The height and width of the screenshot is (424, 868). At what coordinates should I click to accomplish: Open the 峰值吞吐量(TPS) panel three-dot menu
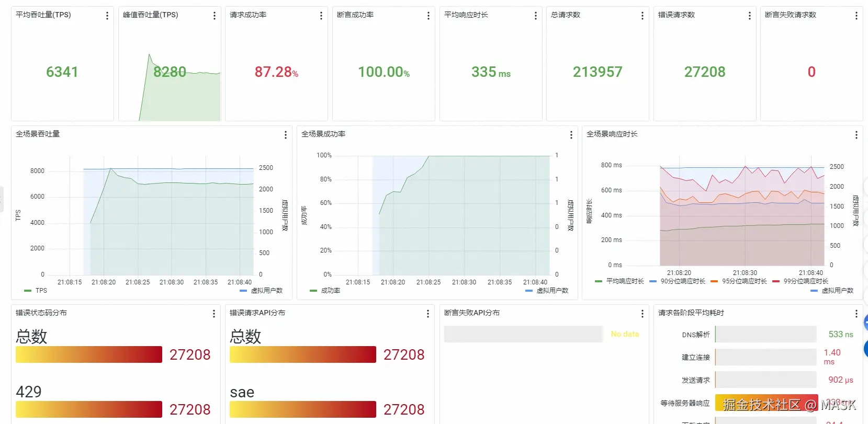215,16
